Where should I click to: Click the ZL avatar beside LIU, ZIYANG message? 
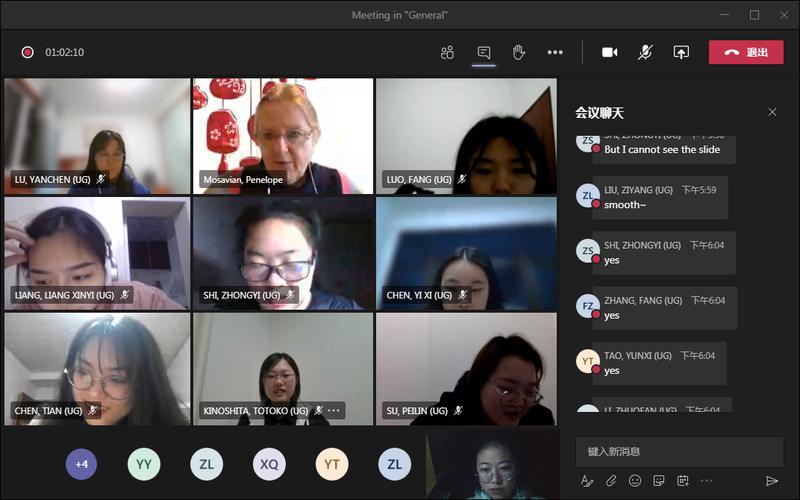click(x=588, y=195)
